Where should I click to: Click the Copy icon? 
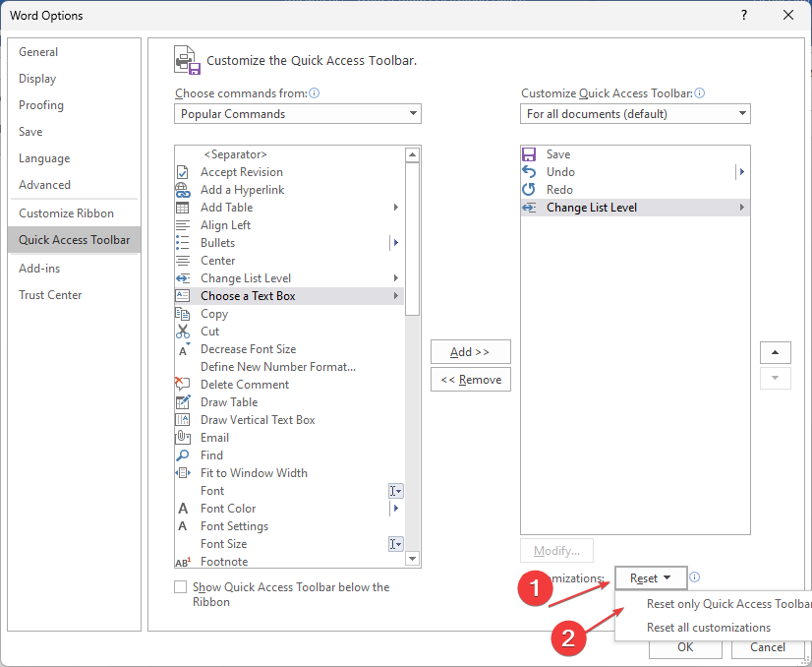point(182,314)
